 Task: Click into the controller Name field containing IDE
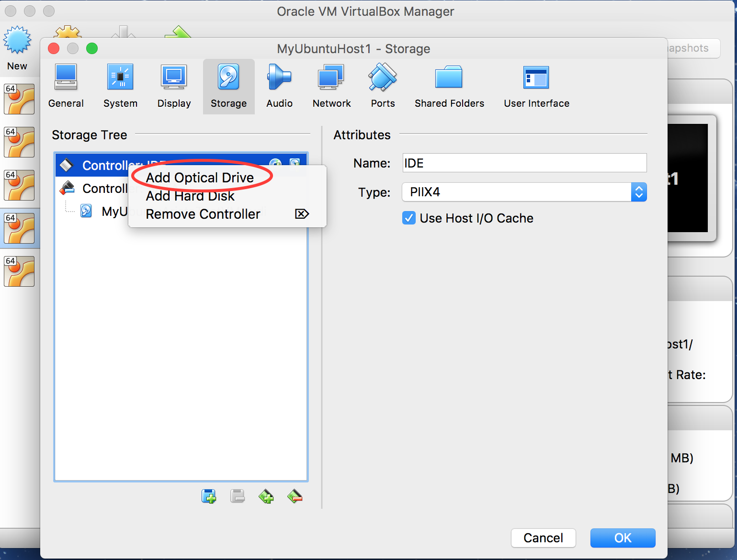pyautogui.click(x=524, y=163)
